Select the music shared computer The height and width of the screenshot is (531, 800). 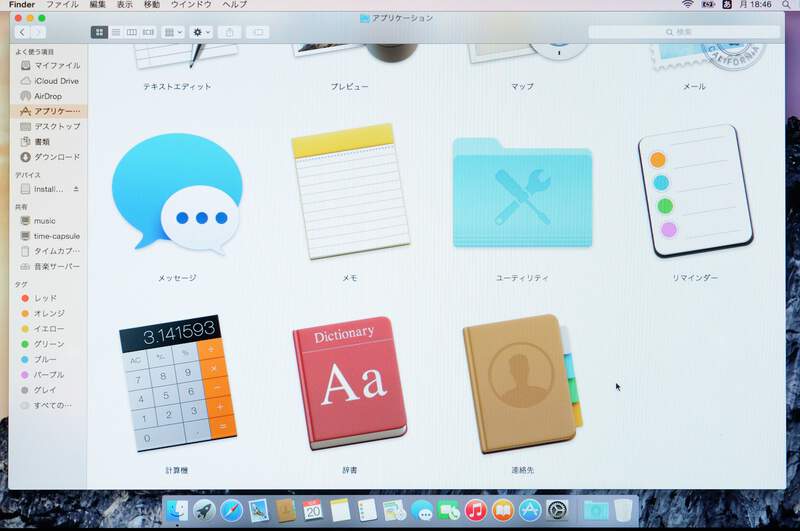(x=49, y=221)
